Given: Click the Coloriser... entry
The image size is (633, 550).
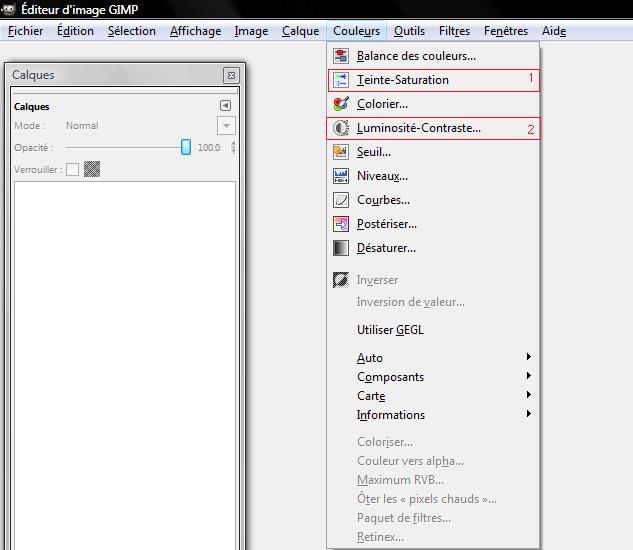Looking at the screenshot, I should coord(433,442).
